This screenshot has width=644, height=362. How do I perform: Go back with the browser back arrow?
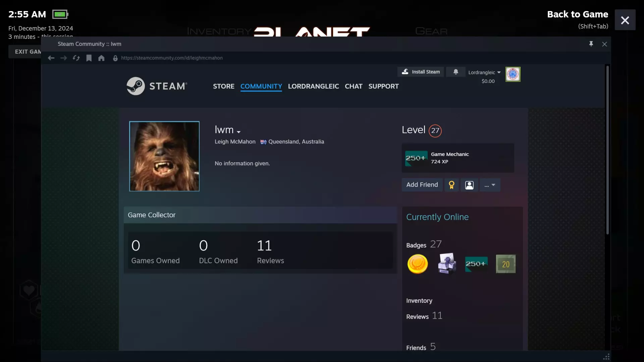tap(51, 58)
